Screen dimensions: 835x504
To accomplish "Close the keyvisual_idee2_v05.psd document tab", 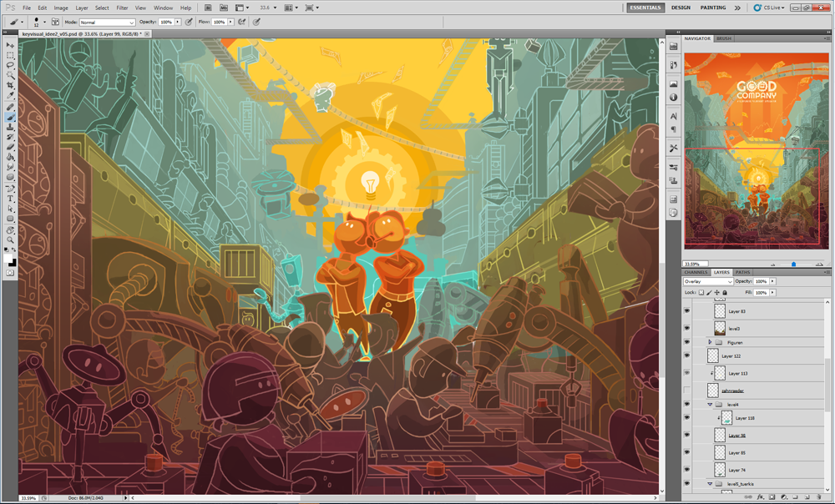I will coord(147,34).
